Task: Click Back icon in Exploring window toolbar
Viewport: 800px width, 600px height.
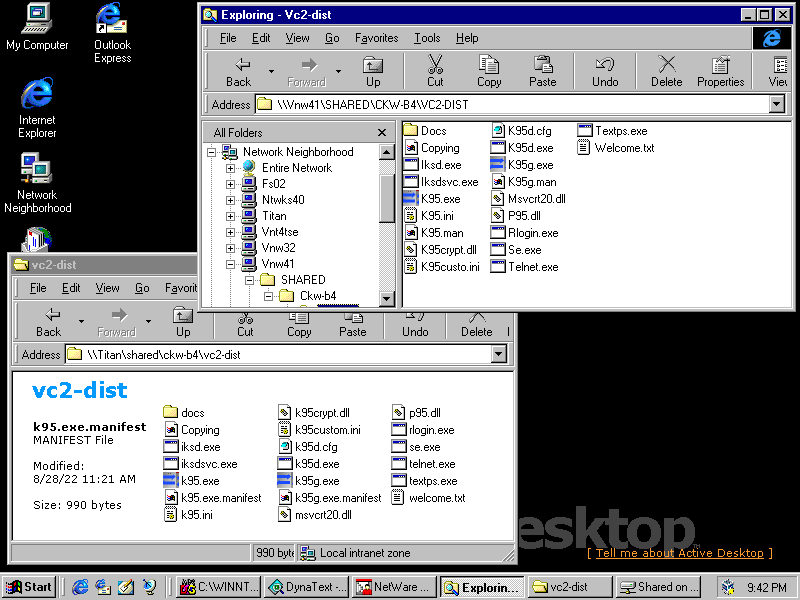Action: click(239, 72)
